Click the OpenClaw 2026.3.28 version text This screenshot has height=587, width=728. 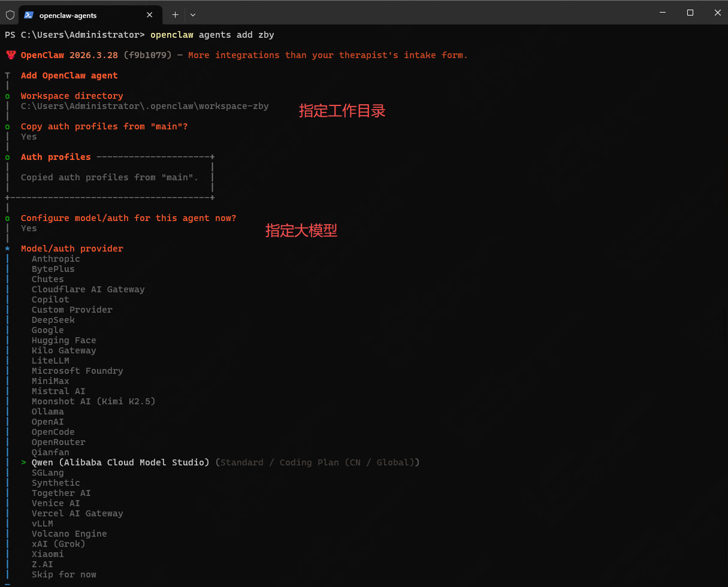point(70,55)
